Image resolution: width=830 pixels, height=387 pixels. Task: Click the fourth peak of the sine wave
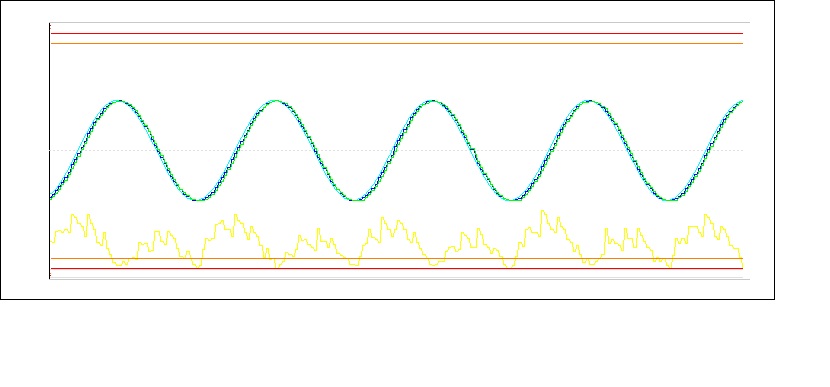click(590, 101)
